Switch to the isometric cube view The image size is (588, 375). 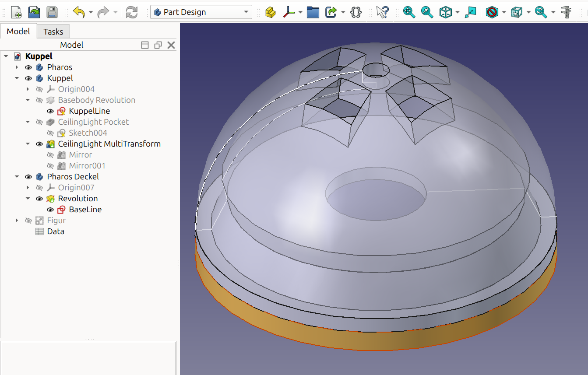[446, 12]
